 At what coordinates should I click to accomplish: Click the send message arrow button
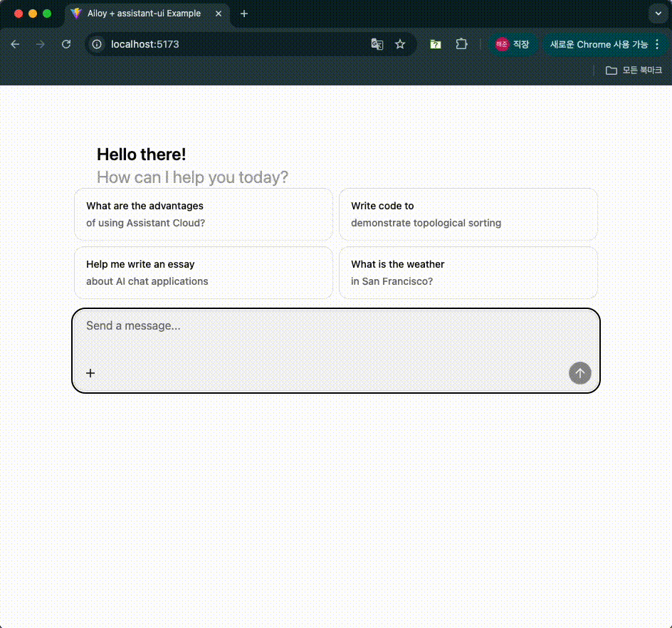[x=579, y=373]
